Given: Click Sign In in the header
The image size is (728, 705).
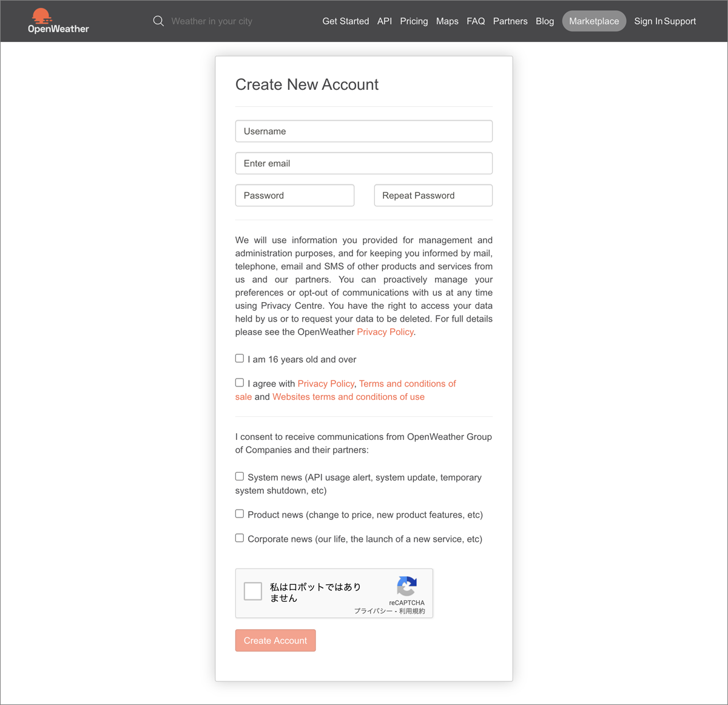Looking at the screenshot, I should click(x=649, y=21).
